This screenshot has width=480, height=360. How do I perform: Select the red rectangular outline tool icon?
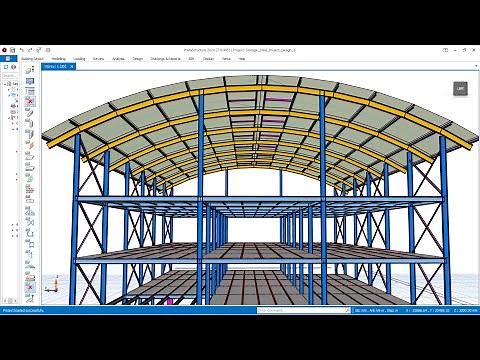30,200
